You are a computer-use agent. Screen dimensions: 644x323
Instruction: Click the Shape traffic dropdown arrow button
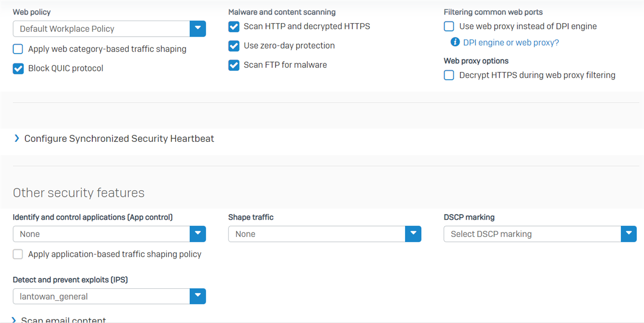(x=413, y=234)
